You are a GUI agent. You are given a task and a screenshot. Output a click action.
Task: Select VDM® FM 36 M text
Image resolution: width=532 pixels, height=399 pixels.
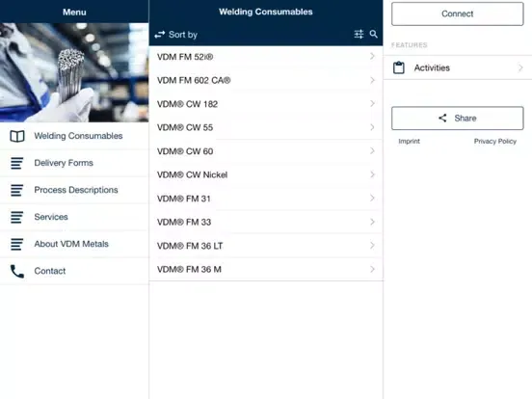[x=189, y=270]
